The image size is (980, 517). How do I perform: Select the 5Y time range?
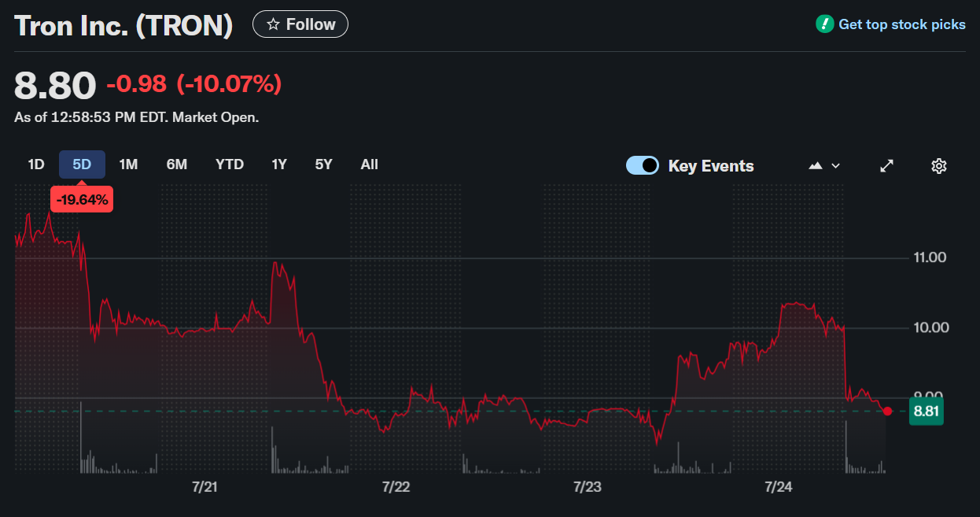click(x=324, y=164)
